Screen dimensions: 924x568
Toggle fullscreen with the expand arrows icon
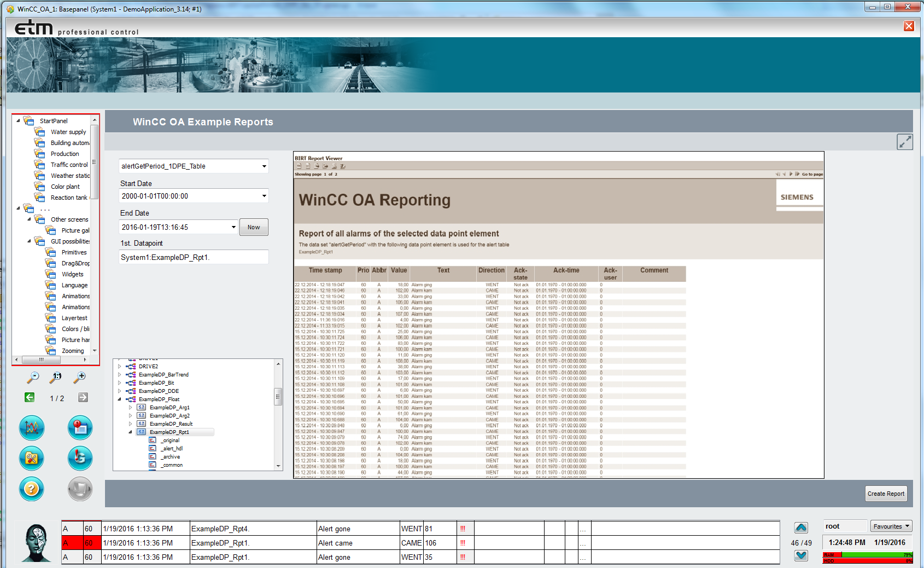click(904, 142)
